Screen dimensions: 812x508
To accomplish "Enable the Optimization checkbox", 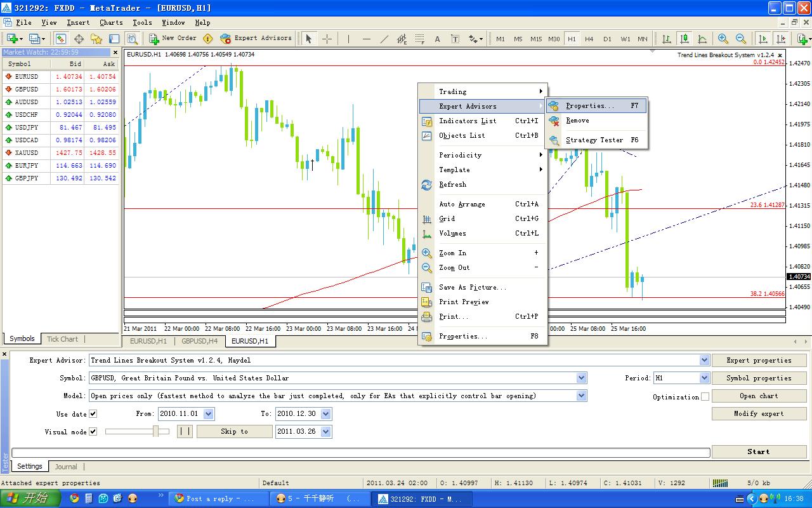I will 705,397.
